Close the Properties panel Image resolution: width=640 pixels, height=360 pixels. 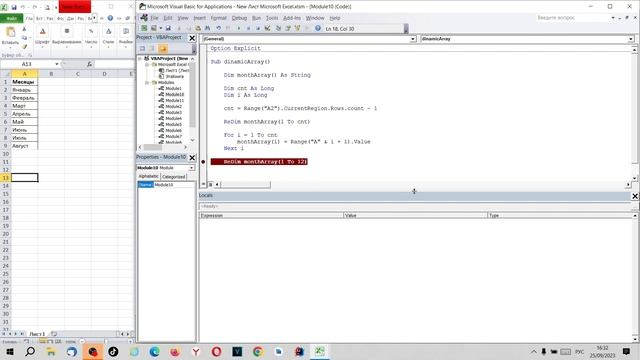coord(192,158)
